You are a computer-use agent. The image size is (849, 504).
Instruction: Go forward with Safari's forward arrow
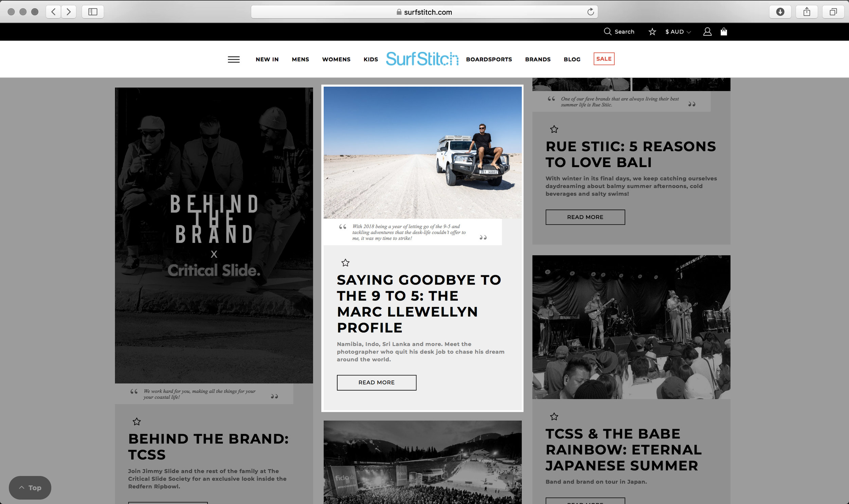click(69, 12)
